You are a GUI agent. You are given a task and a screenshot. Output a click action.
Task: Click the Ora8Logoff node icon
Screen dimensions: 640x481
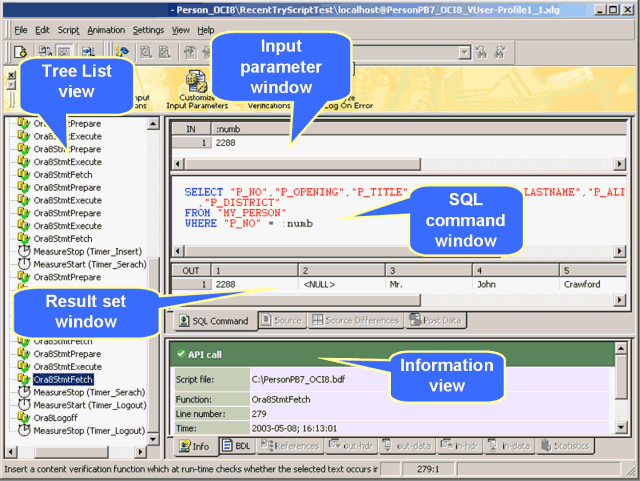point(24,418)
